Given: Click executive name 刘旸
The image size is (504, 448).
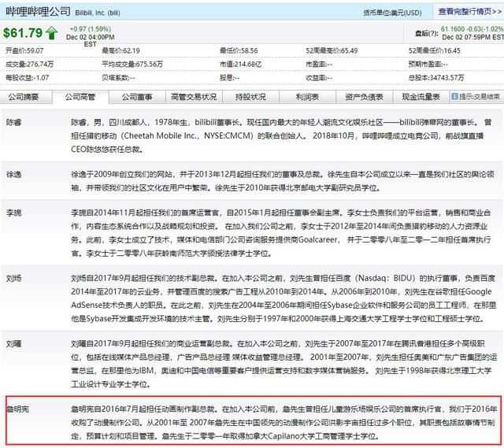Looking at the screenshot, I should [14, 278].
